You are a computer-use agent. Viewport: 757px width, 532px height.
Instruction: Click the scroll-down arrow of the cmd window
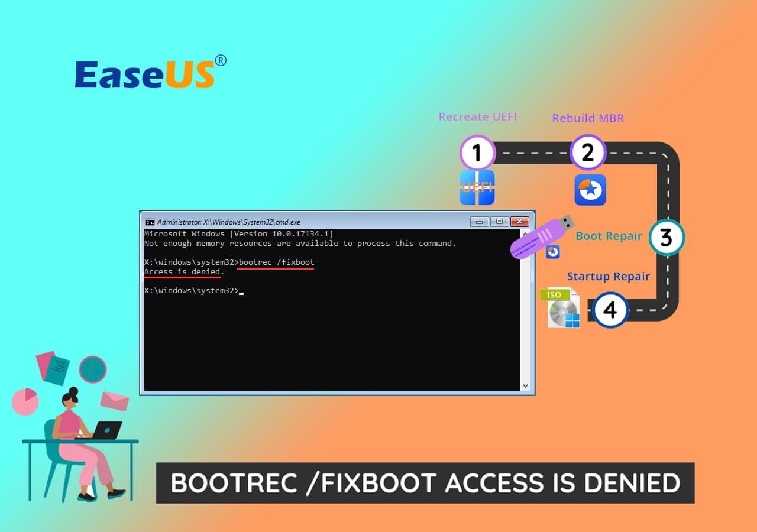click(x=525, y=385)
